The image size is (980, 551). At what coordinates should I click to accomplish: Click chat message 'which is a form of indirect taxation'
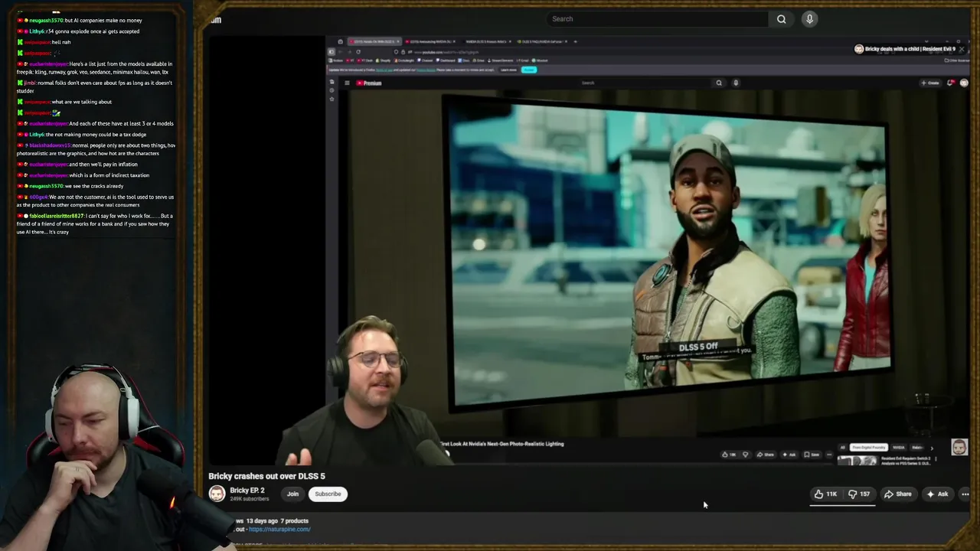click(x=109, y=175)
